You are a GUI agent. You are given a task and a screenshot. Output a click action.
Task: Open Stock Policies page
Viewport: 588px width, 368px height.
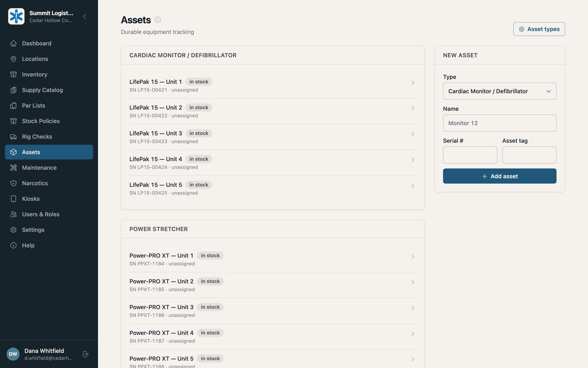pyautogui.click(x=49, y=121)
